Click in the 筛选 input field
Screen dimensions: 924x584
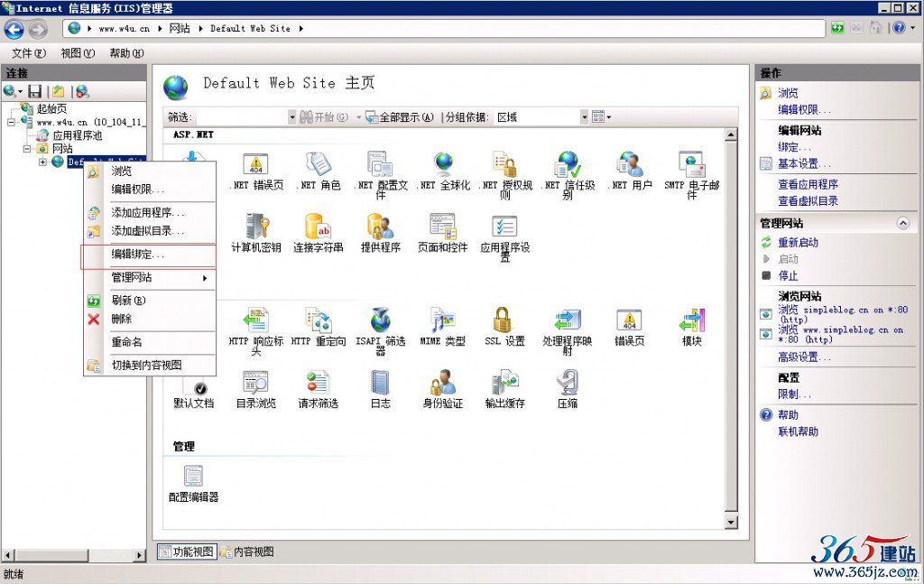tap(240, 117)
